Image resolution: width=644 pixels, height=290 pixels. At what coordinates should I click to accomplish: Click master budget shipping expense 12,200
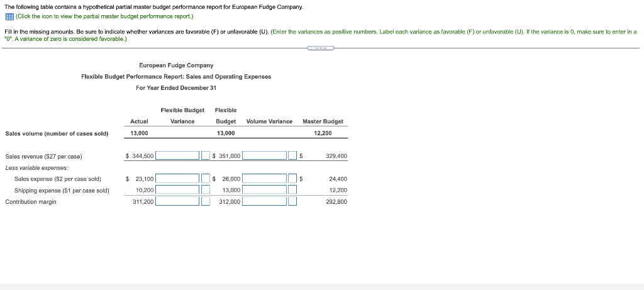pos(338,190)
